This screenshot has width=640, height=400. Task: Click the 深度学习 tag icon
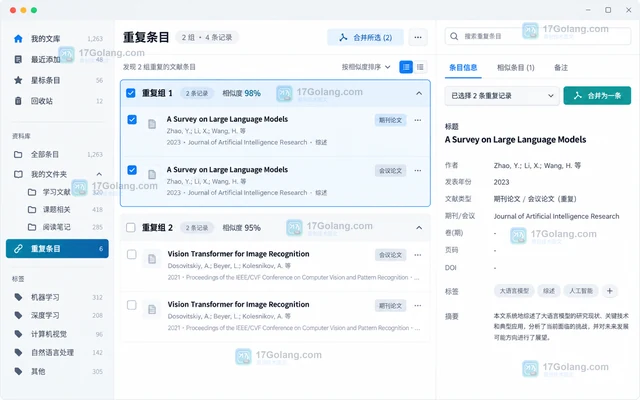tap(18, 315)
